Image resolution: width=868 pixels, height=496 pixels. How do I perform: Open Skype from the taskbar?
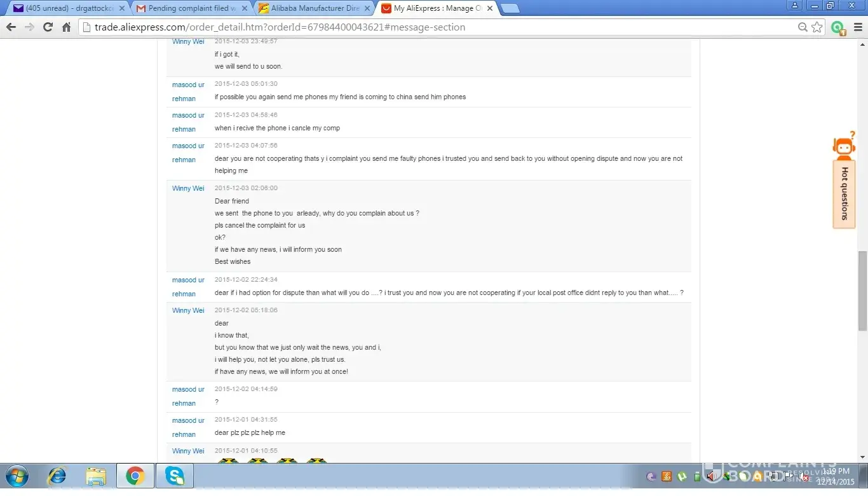[174, 476]
